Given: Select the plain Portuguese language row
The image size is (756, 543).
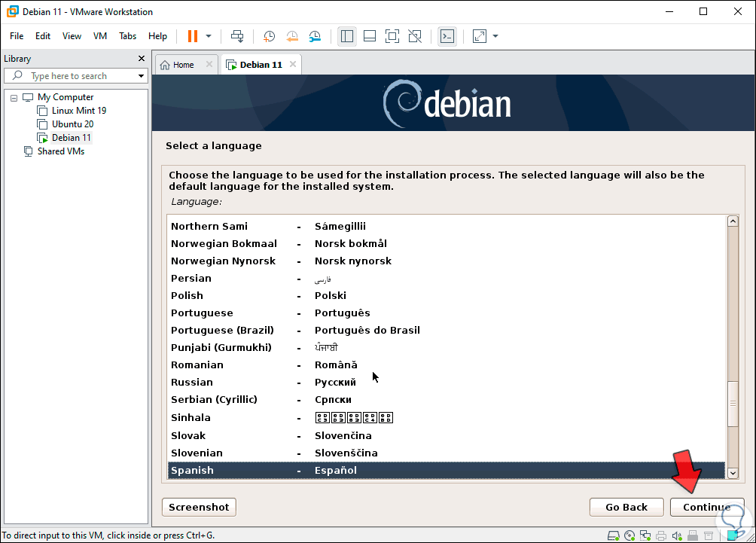Looking at the screenshot, I should tap(446, 313).
